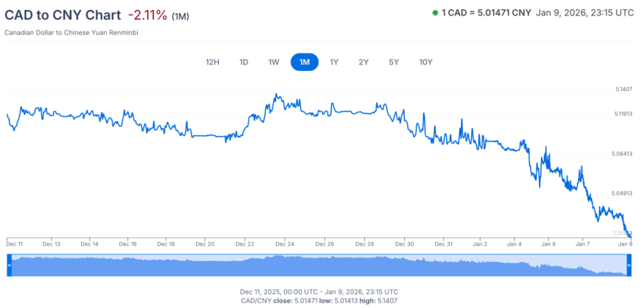Click the Dec 14 x-axis label
Screen dimensions: 644x308
coord(89,244)
